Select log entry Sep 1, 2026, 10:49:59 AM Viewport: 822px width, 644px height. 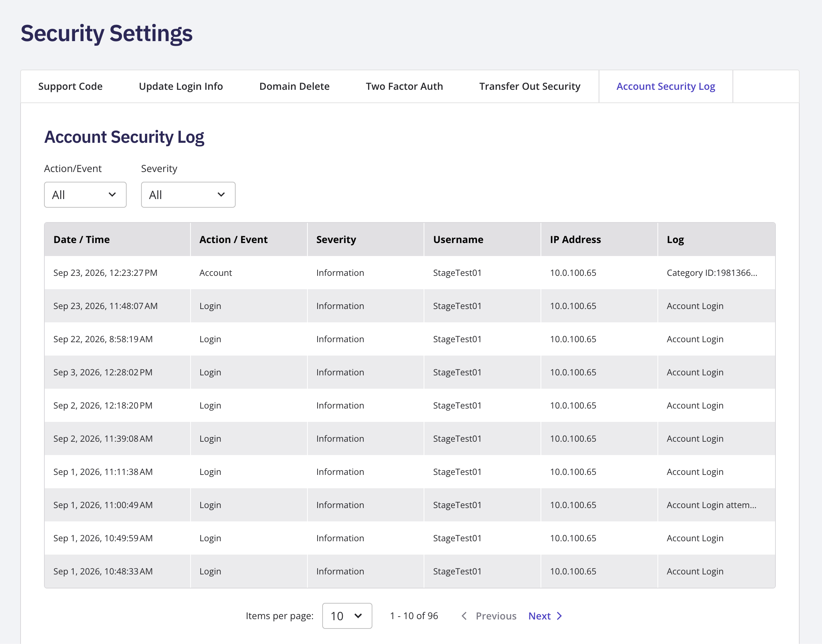point(410,538)
